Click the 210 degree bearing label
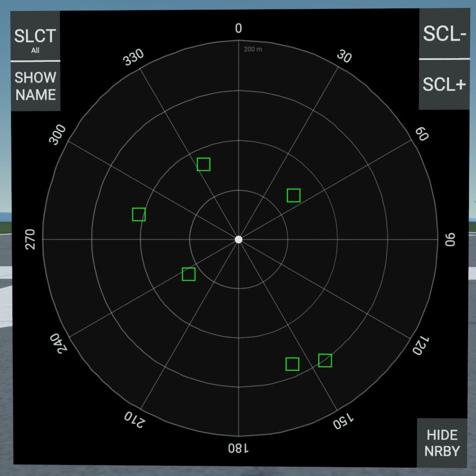The image size is (476, 476). [x=135, y=420]
